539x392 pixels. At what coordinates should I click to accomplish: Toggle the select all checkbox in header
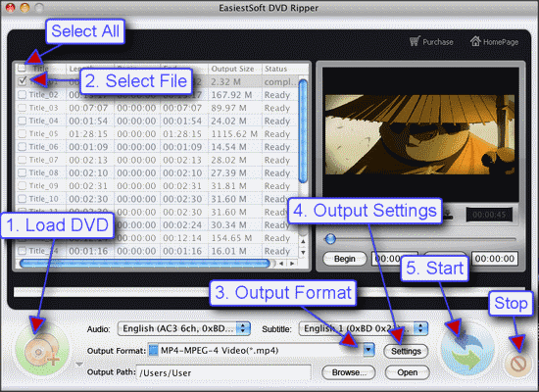pos(21,68)
